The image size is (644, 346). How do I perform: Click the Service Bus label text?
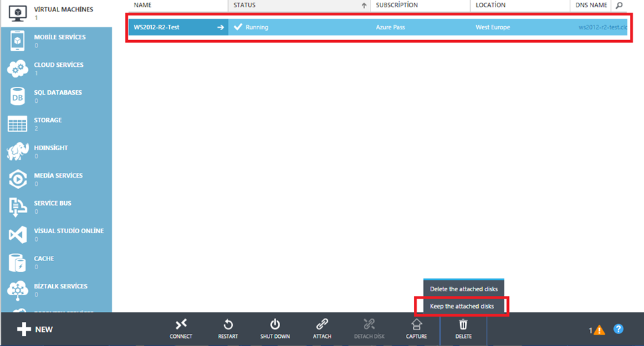pos(53,203)
